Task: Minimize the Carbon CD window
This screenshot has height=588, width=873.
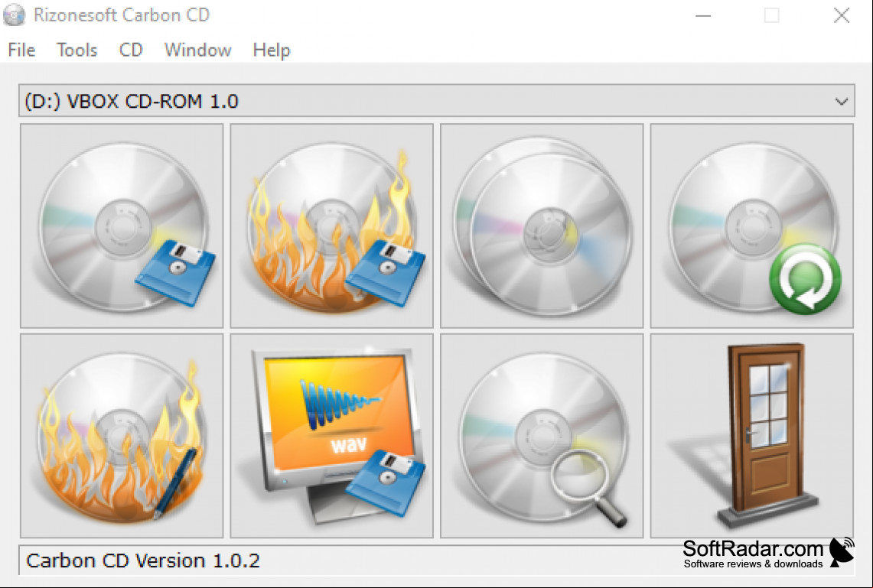Action: point(703,15)
